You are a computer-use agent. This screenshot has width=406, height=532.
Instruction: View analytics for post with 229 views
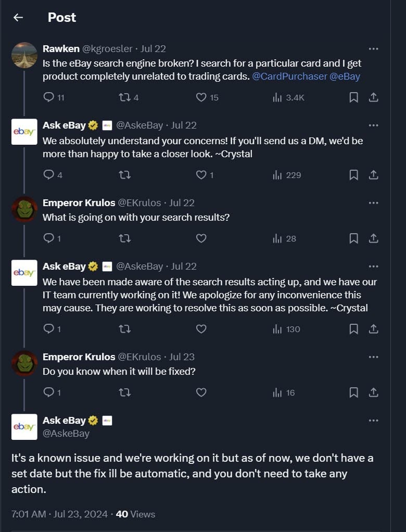[x=287, y=175]
